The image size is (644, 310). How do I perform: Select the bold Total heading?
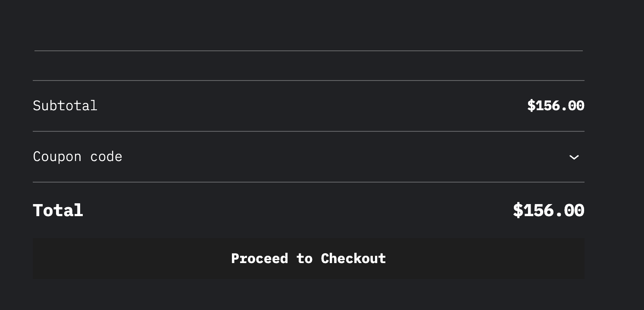pos(58,210)
